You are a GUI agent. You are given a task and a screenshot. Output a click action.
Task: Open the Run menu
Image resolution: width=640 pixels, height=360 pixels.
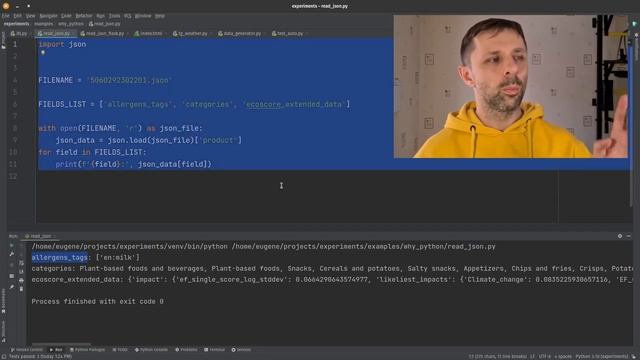pyautogui.click(x=100, y=16)
